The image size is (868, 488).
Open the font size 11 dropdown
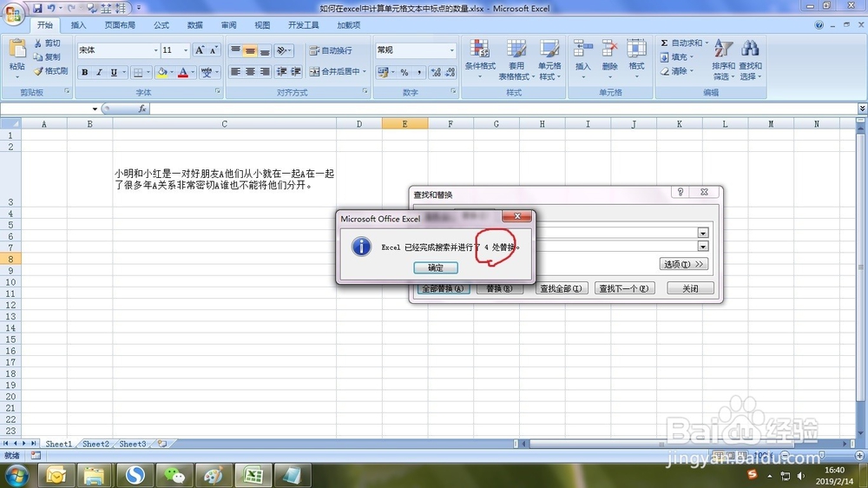(186, 50)
